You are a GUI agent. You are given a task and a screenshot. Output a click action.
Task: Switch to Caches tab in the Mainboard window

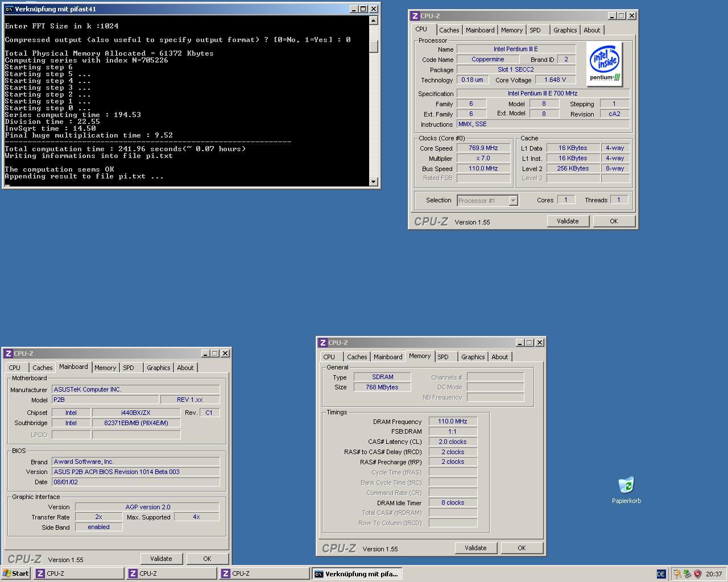click(x=42, y=368)
